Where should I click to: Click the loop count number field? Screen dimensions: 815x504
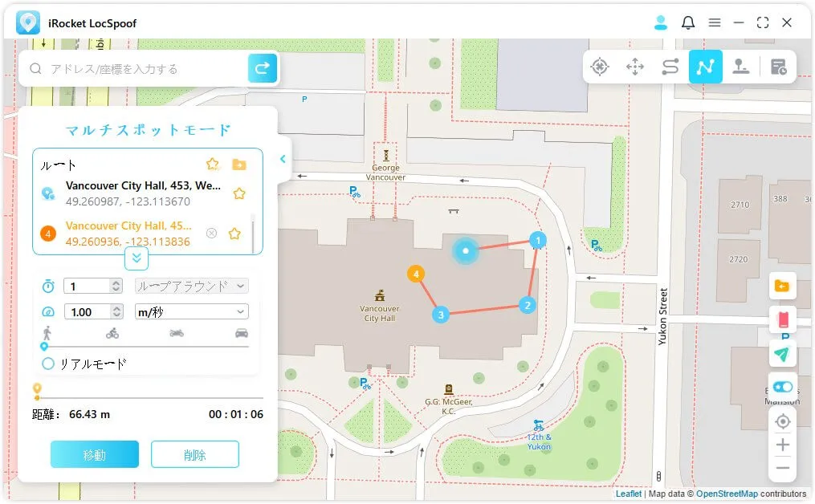88,286
